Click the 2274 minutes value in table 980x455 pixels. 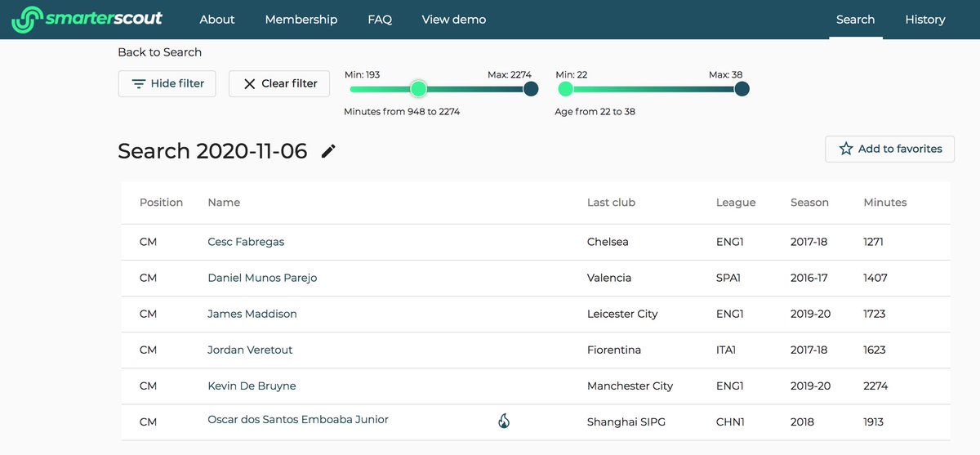tap(875, 386)
